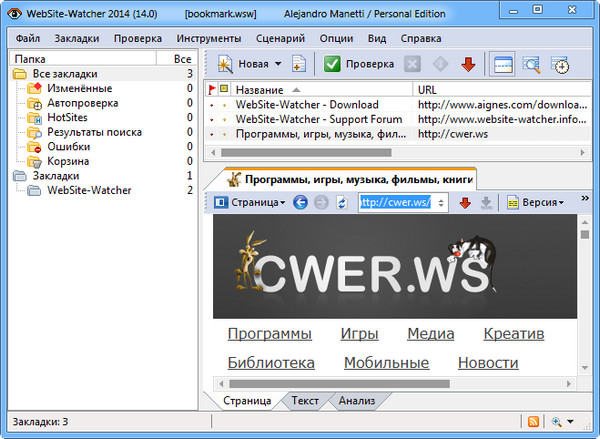This screenshot has height=439, width=600.
Task: Click the add bookmark page icon
Action: pos(299,65)
